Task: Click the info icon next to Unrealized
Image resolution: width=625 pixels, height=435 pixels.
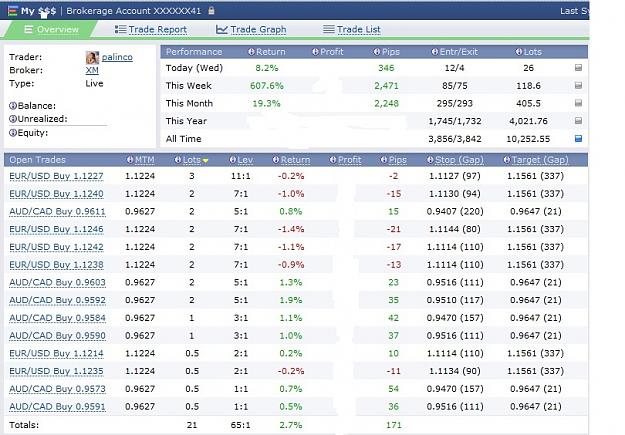Action: [x=13, y=119]
